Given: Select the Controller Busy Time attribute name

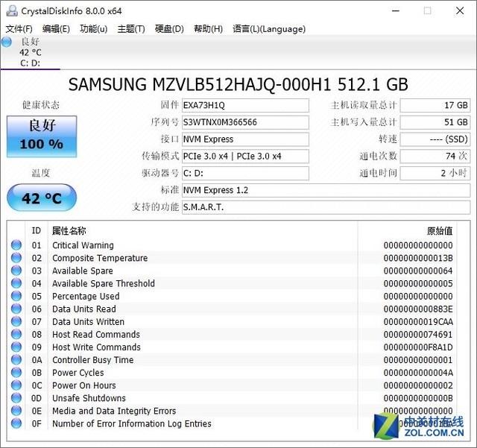Looking at the screenshot, I should pos(92,360).
